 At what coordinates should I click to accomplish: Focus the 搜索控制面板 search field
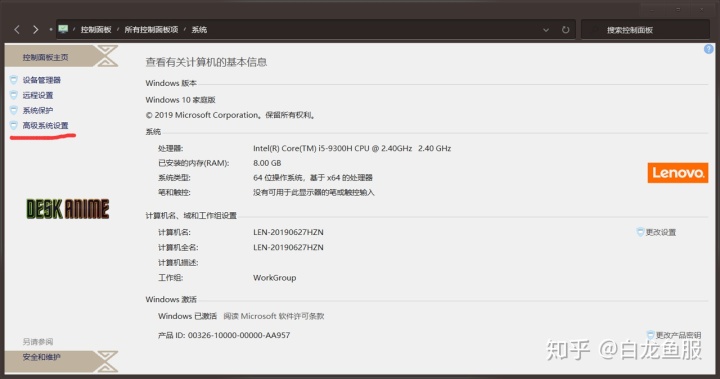[x=645, y=30]
